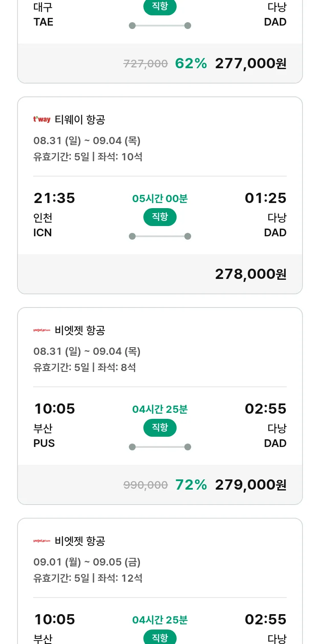Click the route line under the 05시간 00분 flight
The width and height of the screenshot is (320, 644).
160,236
